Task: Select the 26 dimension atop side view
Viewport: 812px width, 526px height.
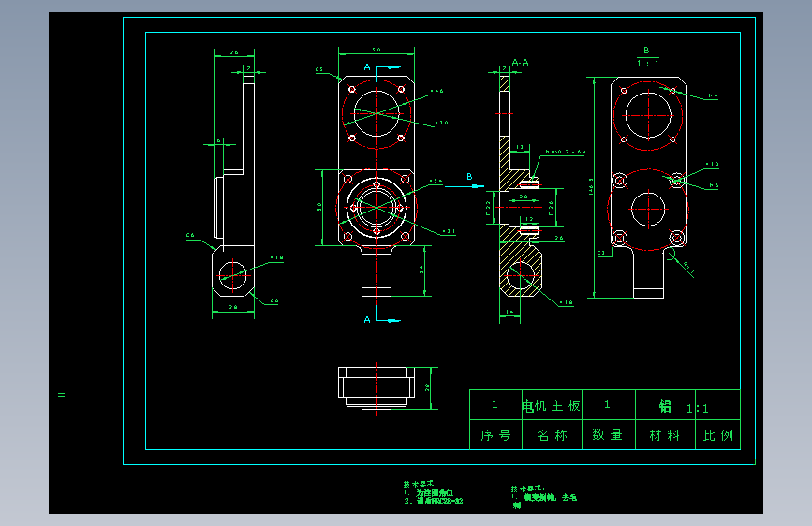Action: point(234,52)
